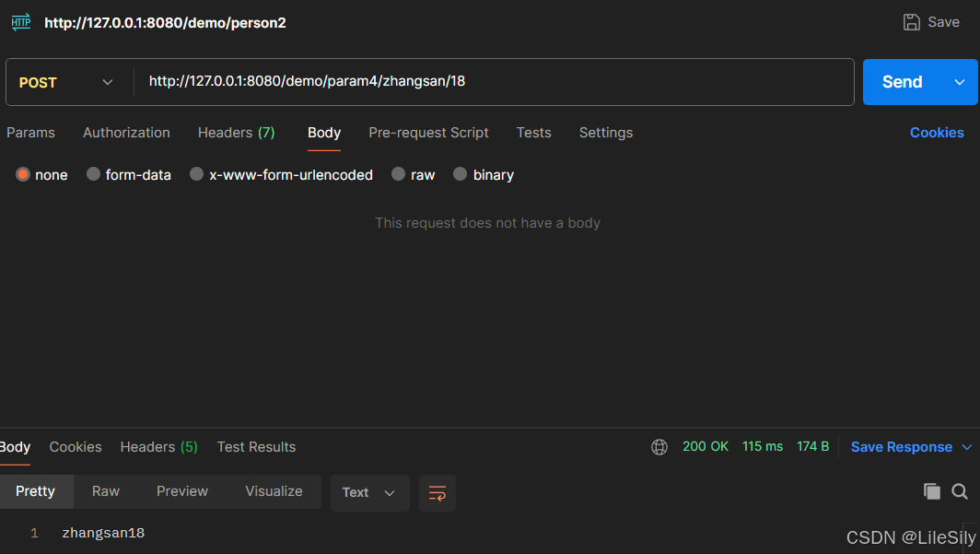980x554 pixels.
Task: Select the binary body option
Action: coord(461,174)
